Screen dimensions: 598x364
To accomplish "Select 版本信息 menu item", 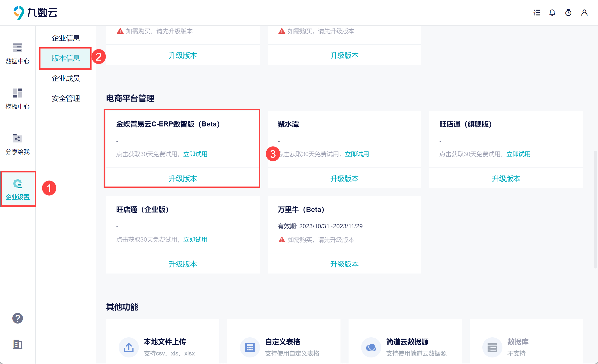I will tap(66, 58).
